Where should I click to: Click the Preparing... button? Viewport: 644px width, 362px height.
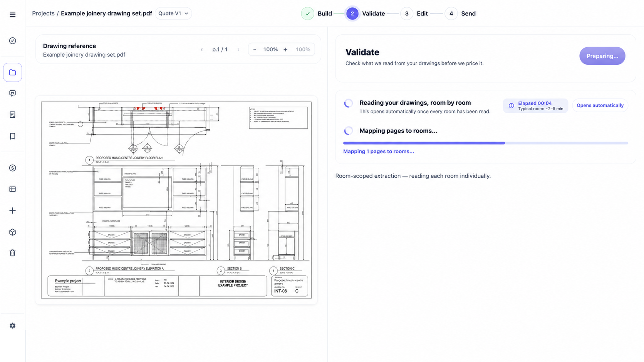(602, 56)
